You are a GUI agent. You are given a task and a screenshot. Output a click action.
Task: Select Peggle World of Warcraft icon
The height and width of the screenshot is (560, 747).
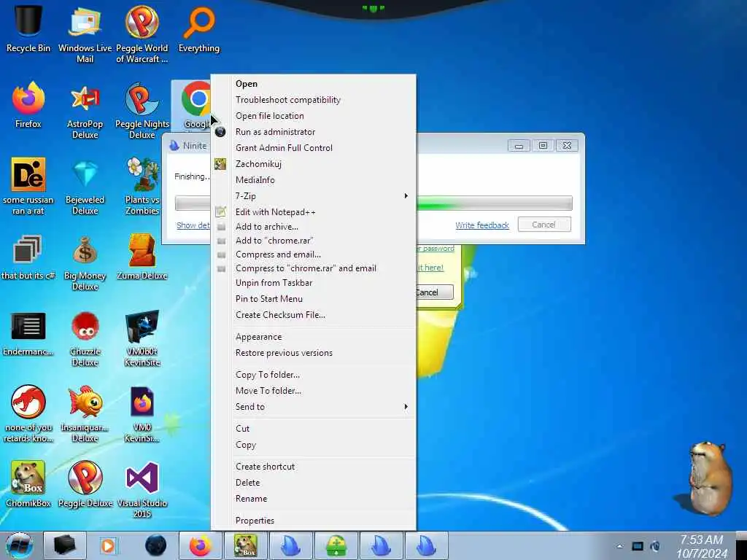coord(142,34)
